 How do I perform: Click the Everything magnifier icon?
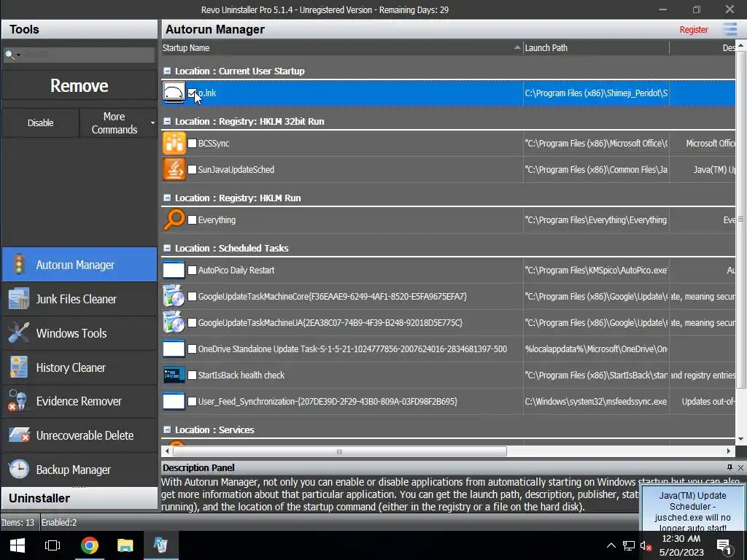(174, 220)
